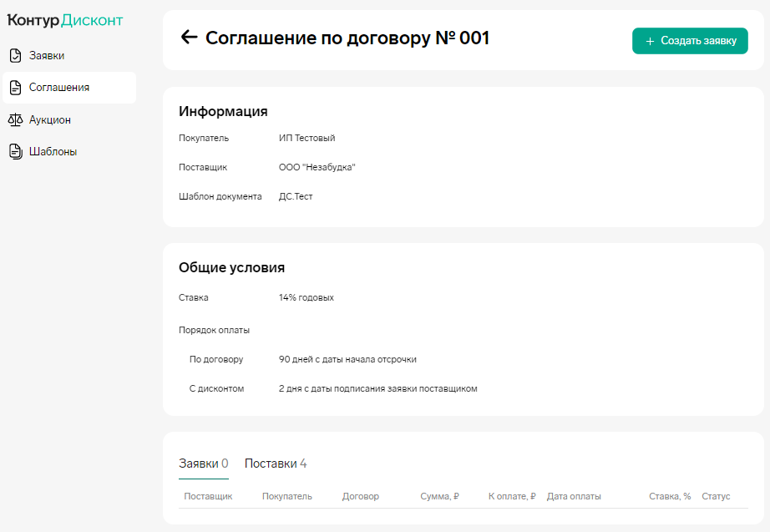Switch to the Заявки 0 tab
The image size is (770, 532).
point(203,464)
